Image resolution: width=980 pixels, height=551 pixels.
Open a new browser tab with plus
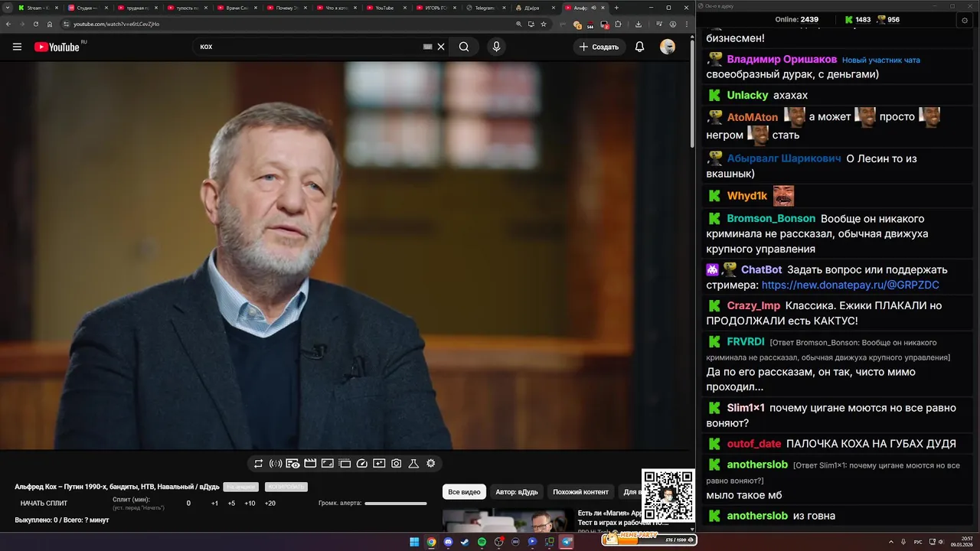616,8
